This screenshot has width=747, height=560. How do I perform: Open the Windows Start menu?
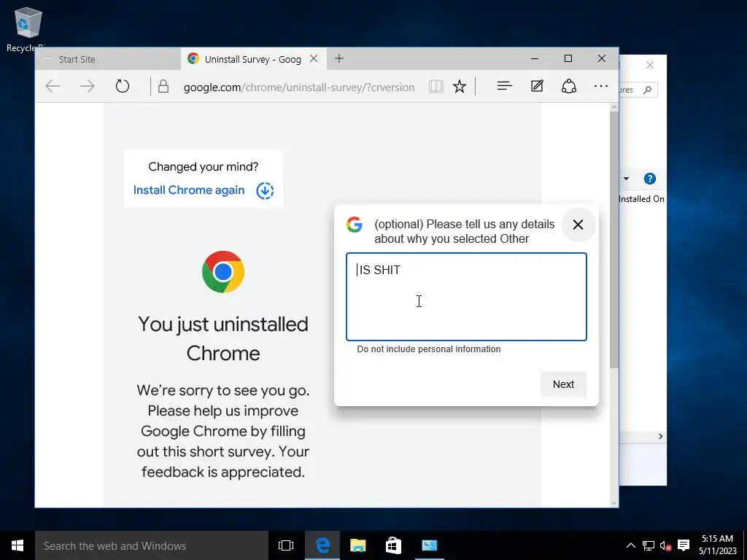pos(18,545)
